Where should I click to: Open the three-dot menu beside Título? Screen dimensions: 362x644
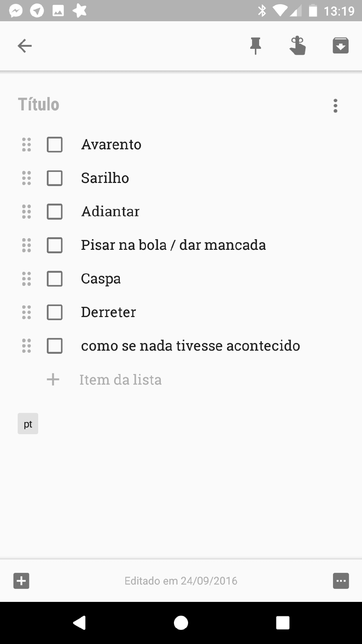(x=335, y=105)
